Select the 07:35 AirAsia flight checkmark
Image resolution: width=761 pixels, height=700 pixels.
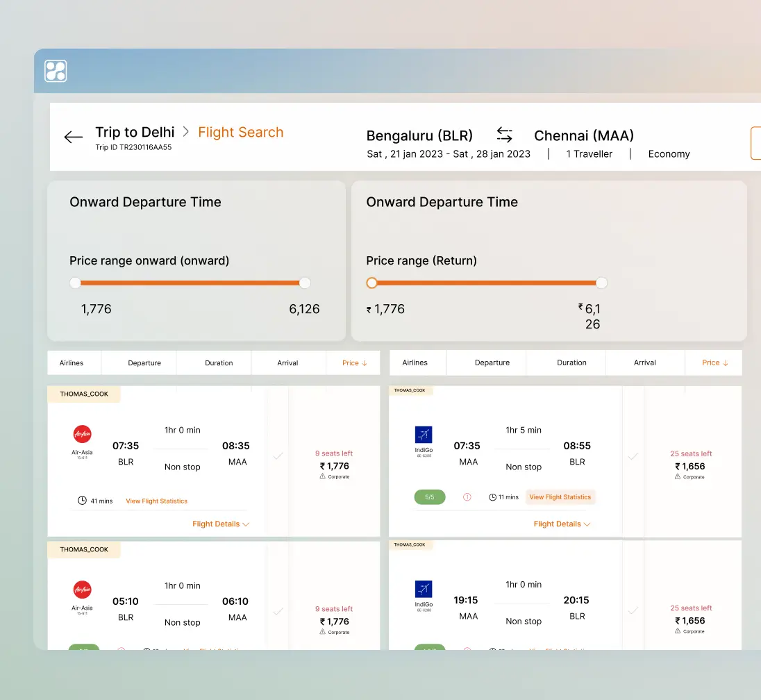pos(278,456)
